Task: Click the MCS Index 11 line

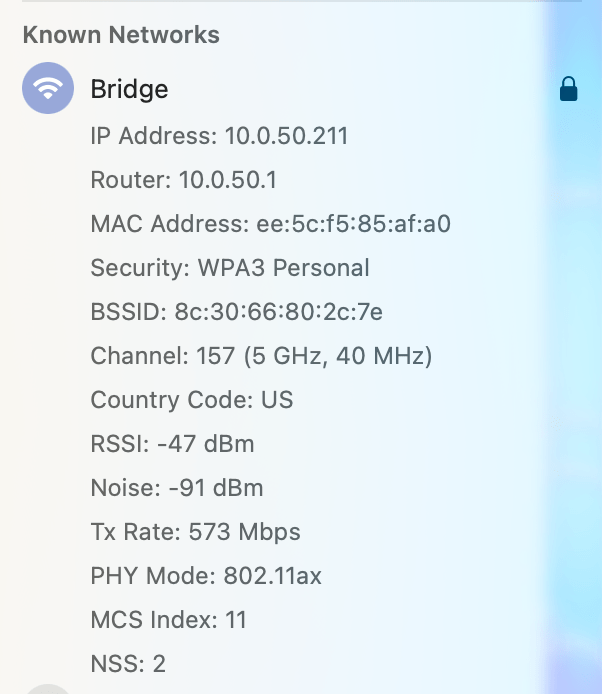Action: pyautogui.click(x=168, y=620)
